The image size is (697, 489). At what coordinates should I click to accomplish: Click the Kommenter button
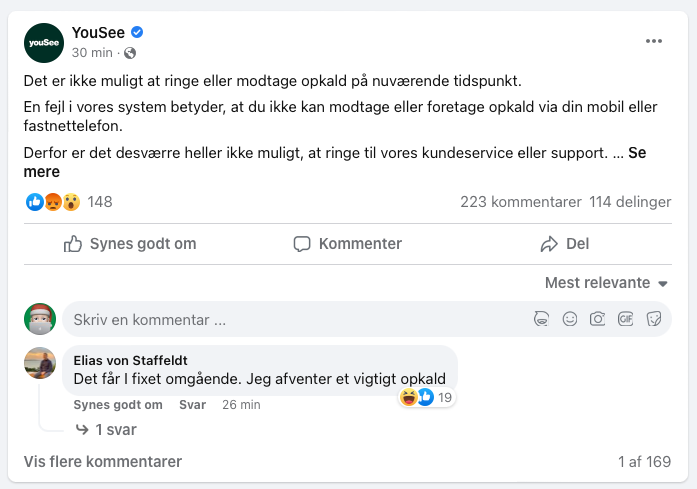pos(348,244)
